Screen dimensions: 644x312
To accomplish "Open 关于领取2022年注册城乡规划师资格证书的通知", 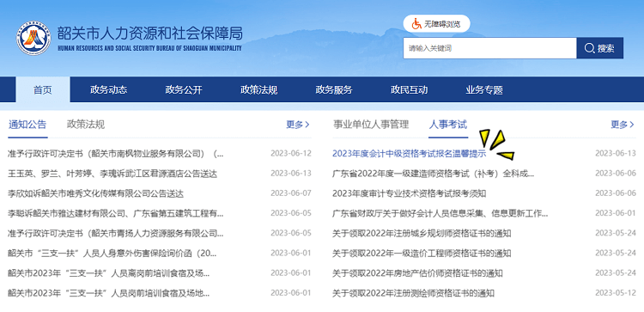I will click(422, 234).
